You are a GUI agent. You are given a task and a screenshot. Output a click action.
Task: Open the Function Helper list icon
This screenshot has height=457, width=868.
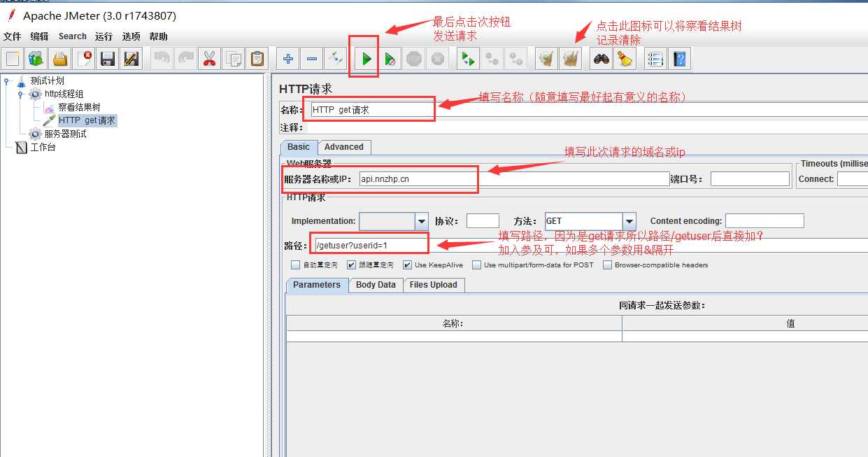655,59
